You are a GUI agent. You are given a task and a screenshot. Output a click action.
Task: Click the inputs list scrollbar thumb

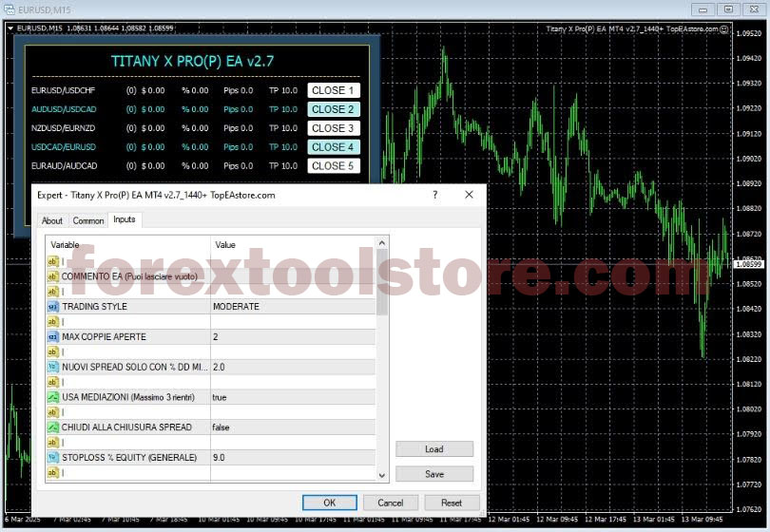coord(382,282)
